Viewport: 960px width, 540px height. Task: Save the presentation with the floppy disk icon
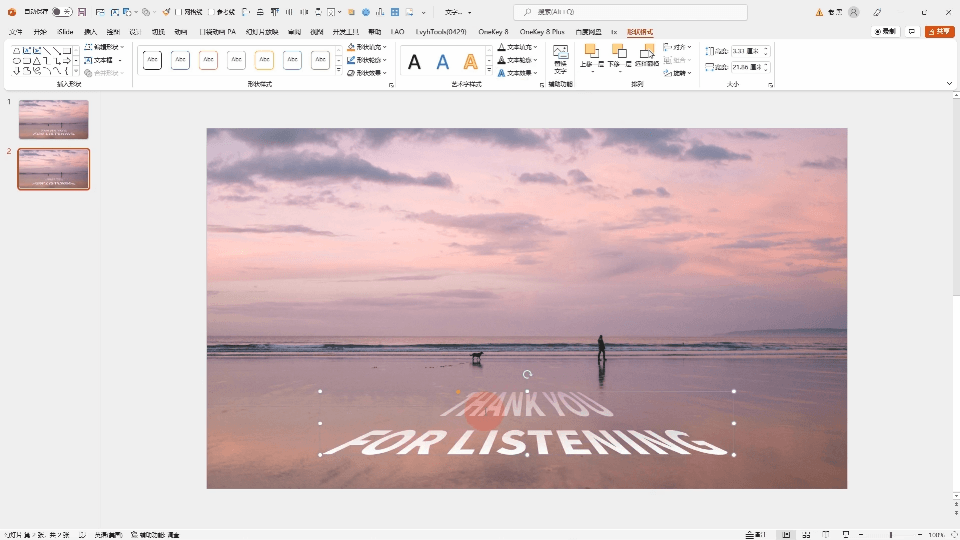coord(82,12)
